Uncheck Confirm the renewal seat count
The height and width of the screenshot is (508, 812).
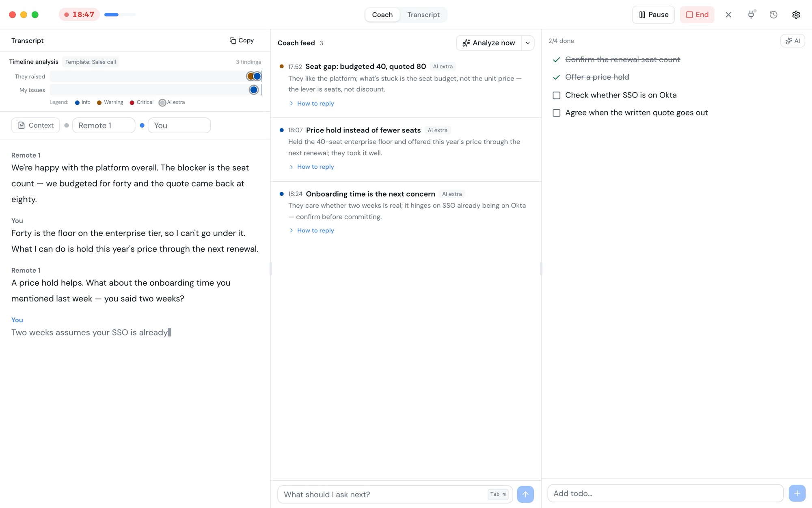click(x=556, y=60)
